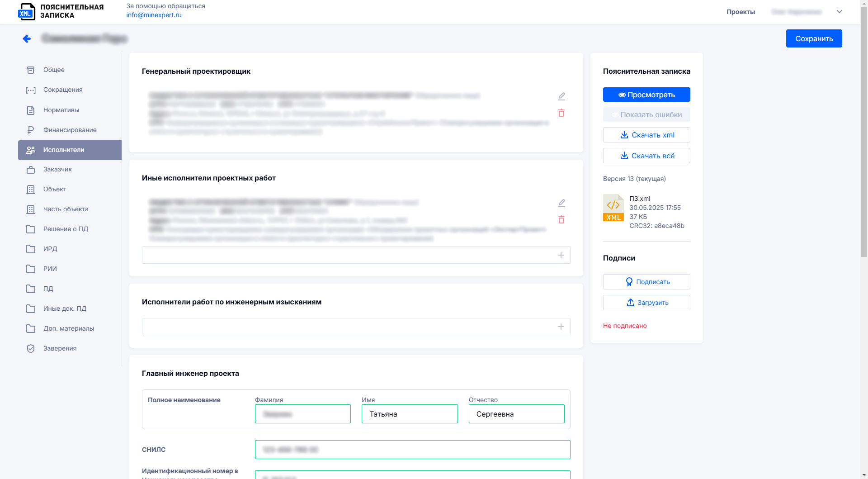Image resolution: width=868 pixels, height=479 pixels.
Task: Click the Скачать всё button
Action: (x=646, y=156)
